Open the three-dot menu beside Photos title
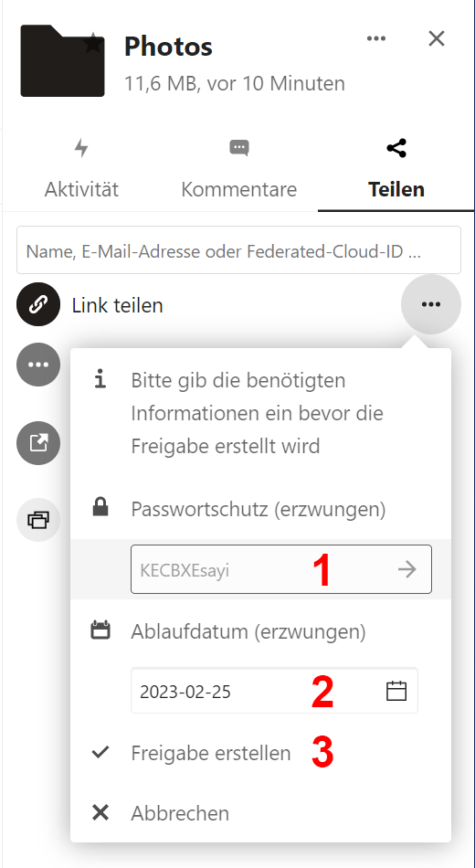The height and width of the screenshot is (868, 475). click(376, 38)
